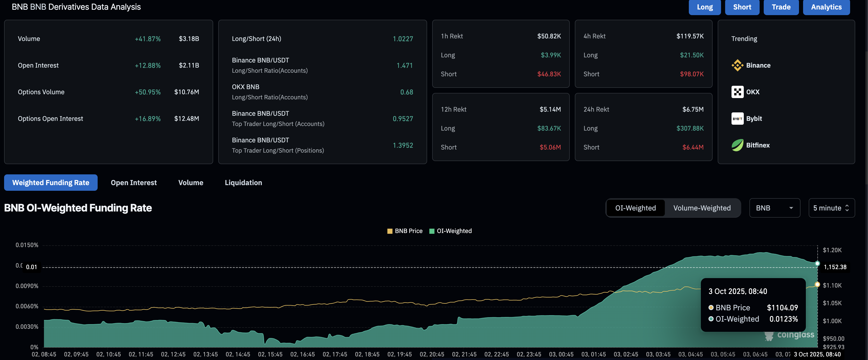
Task: Select the Weighted Funding Rate tab
Action: (x=51, y=183)
